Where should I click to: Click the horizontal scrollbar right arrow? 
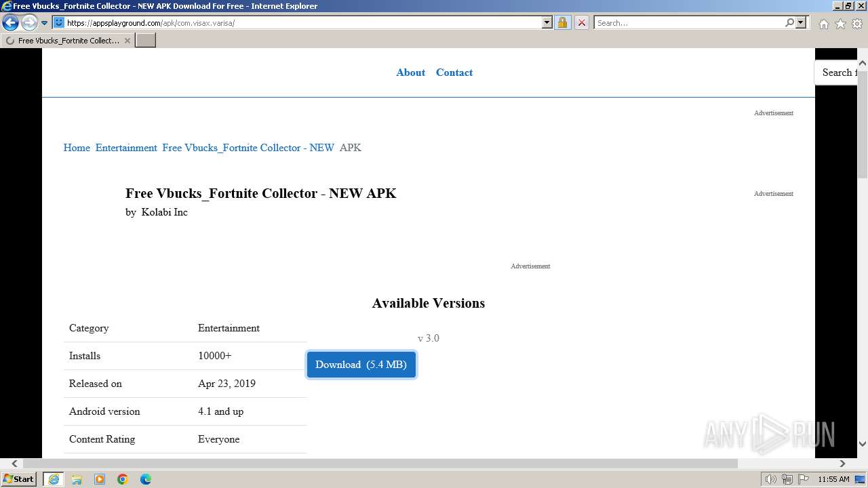842,464
